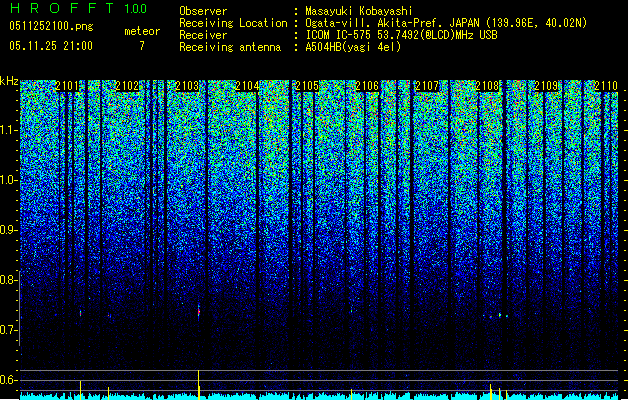Screen dimensions: 629x400
Task: Click the 2105 time marker
Action: [x=307, y=86]
